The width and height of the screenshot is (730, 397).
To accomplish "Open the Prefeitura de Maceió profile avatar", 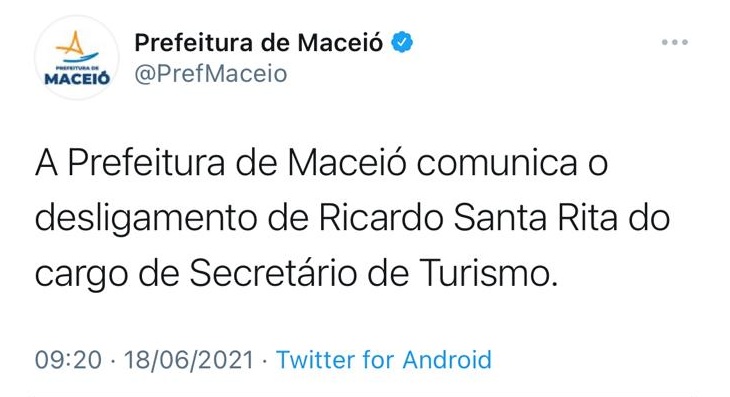I will (x=77, y=57).
